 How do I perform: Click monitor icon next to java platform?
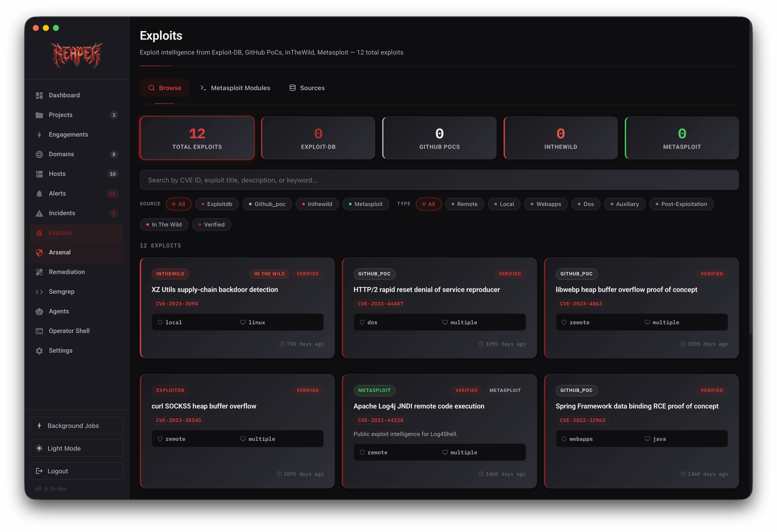[x=647, y=439]
